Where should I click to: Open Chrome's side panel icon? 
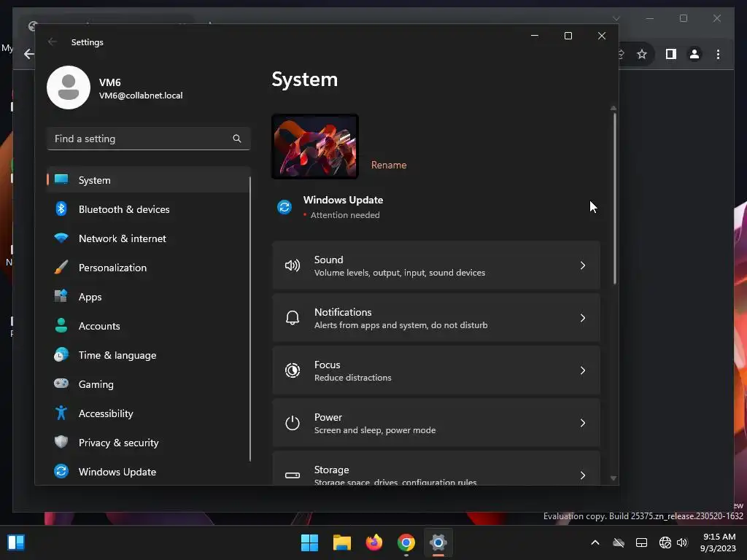pyautogui.click(x=671, y=54)
